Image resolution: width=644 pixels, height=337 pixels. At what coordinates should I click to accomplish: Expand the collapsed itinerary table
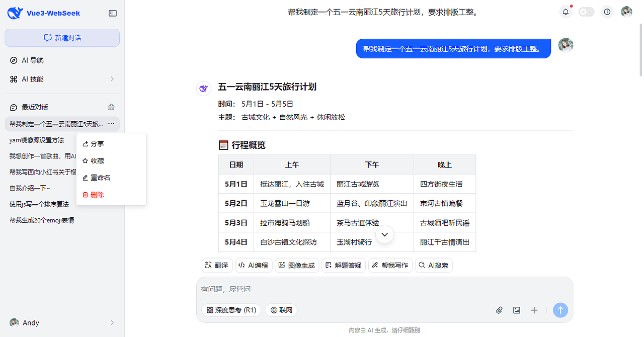[x=384, y=234]
